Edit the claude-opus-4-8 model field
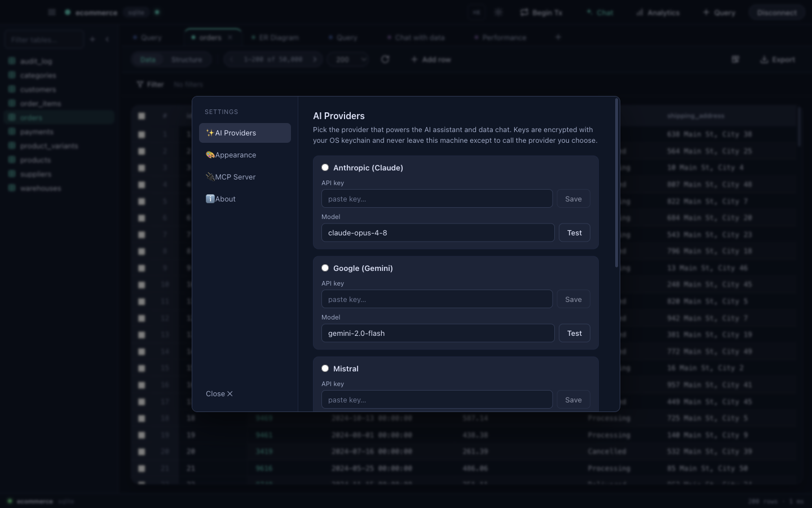 438,233
